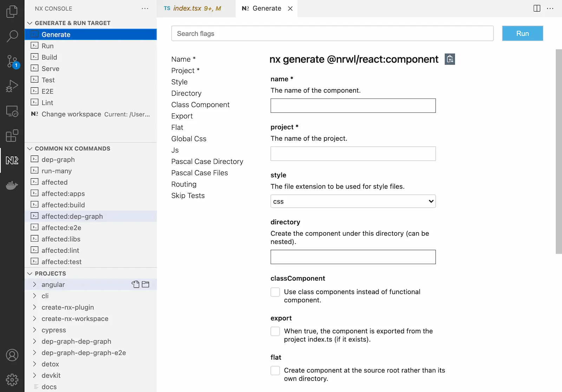Screen dimensions: 562x392
Task: Check the export checkbox
Action: pyautogui.click(x=275, y=331)
